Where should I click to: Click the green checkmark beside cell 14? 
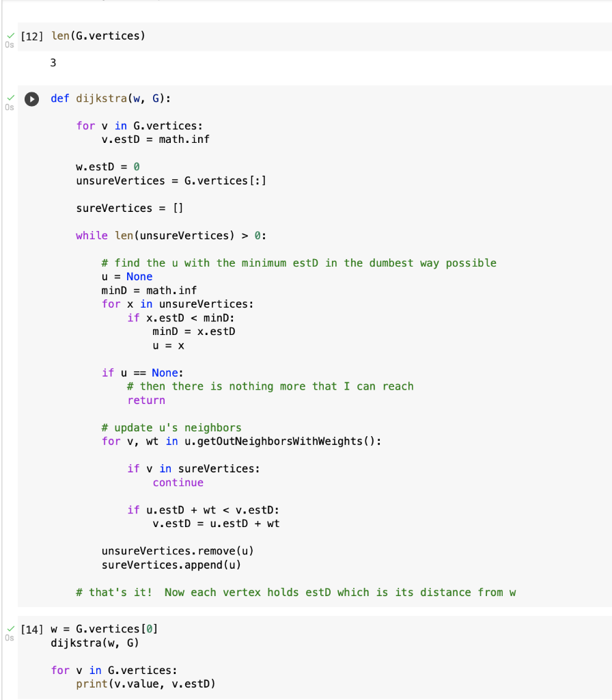(11, 629)
